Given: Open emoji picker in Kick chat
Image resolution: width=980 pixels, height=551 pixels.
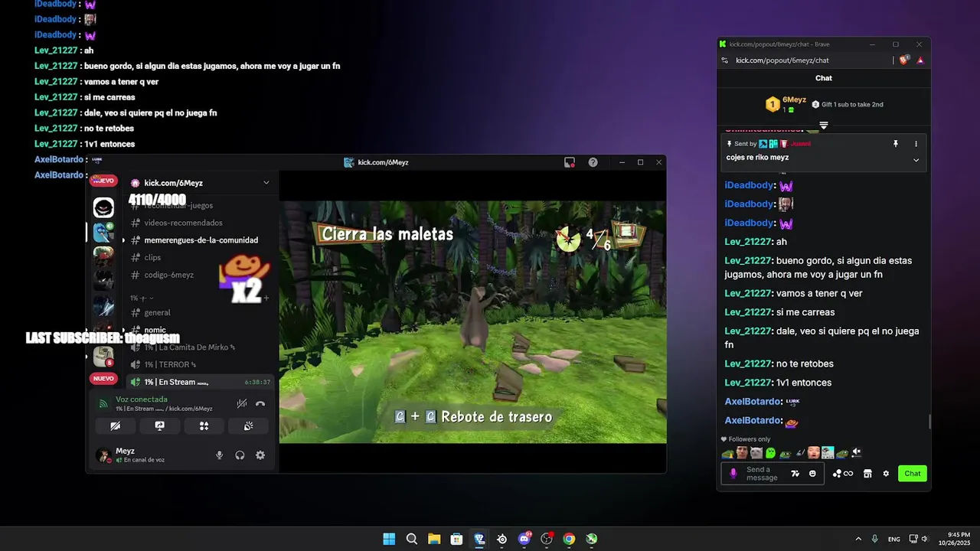Looking at the screenshot, I should point(812,474).
